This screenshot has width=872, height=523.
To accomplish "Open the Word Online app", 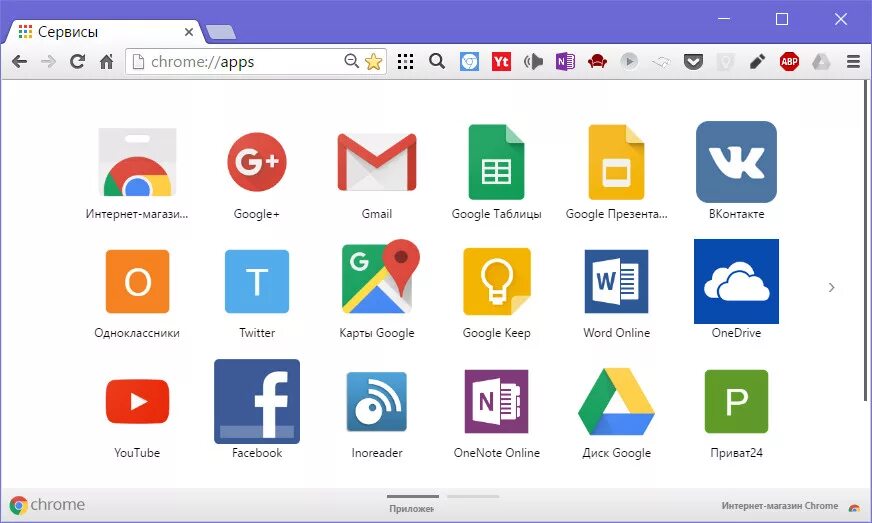I will click(616, 282).
